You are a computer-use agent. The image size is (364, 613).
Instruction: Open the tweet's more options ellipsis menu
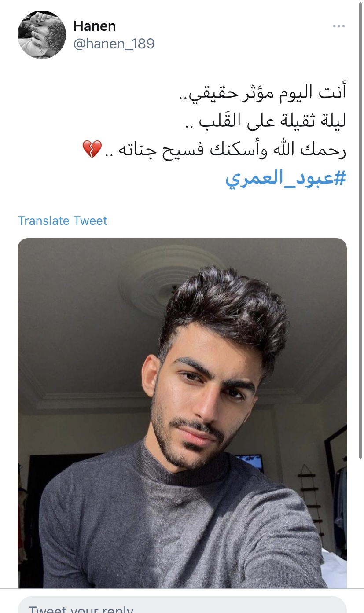pyautogui.click(x=338, y=26)
